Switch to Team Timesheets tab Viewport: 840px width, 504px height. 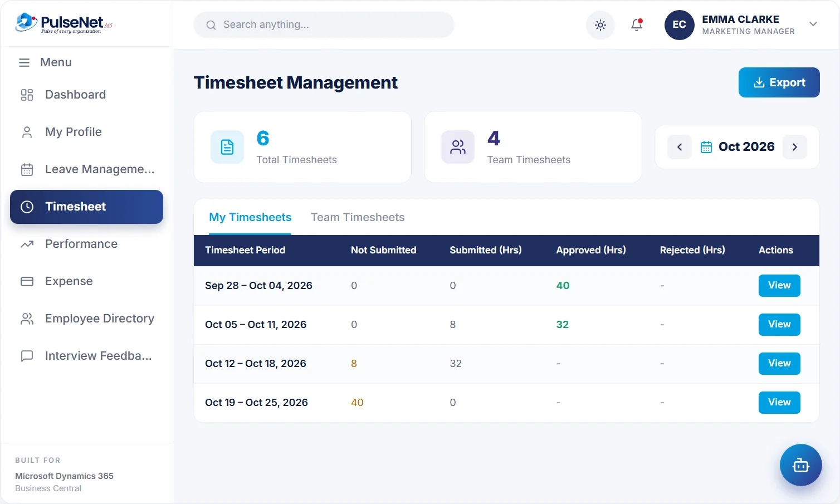[x=358, y=217]
